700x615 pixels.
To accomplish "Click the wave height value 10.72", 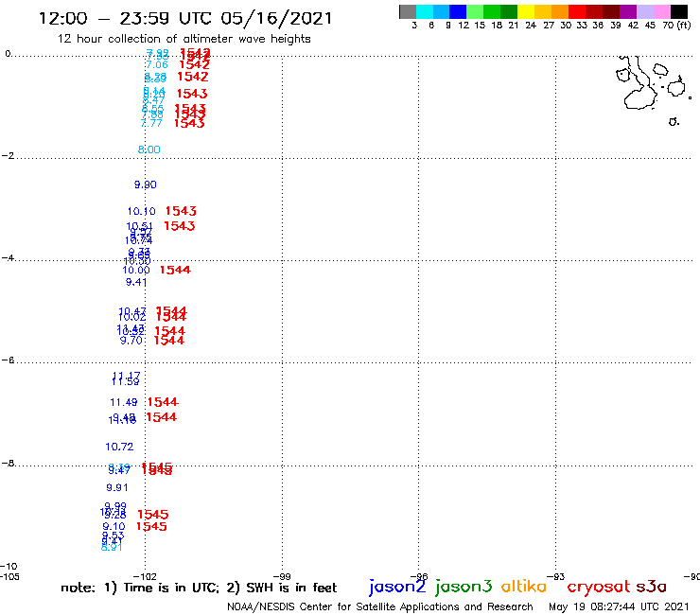I will coord(119,447).
